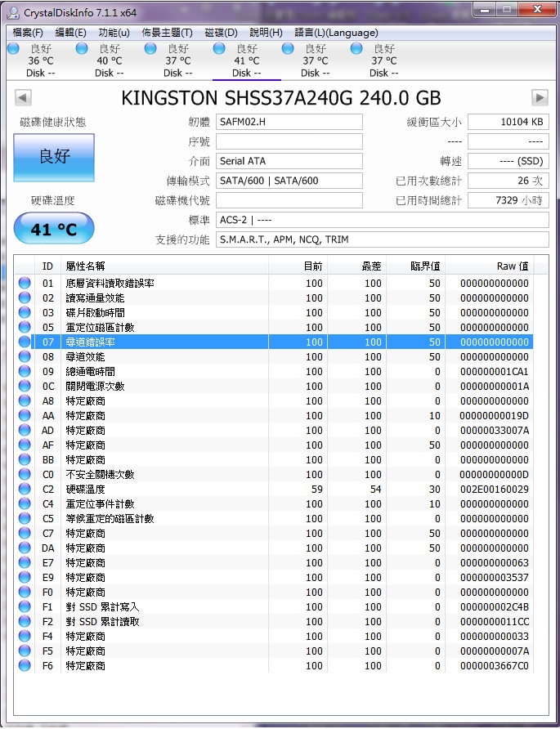The width and height of the screenshot is (560, 729).
Task: Click the 已用次數總計 26 次 field
Action: 508,181
